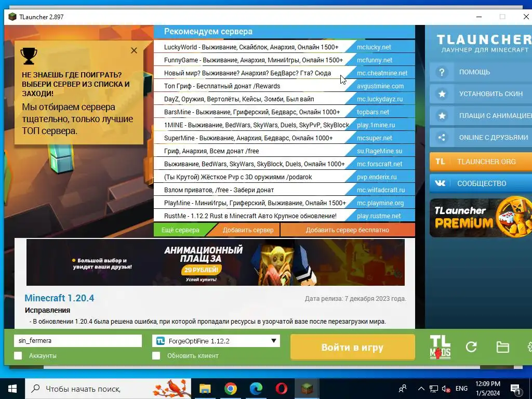Open Плащи с анимацией menu item
Image resolution: width=532 pixels, height=399 pixels.
(481, 116)
